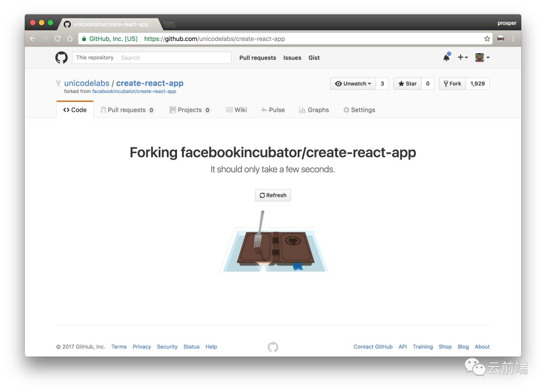Open Gist in the top navigation
The image size is (546, 392).
[314, 58]
